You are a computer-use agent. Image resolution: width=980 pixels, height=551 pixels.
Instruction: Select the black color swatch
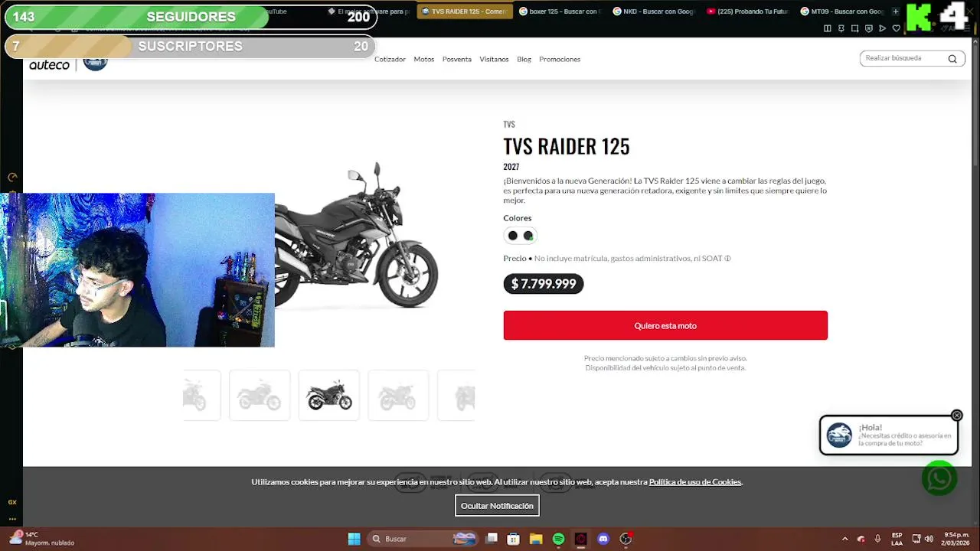(513, 236)
